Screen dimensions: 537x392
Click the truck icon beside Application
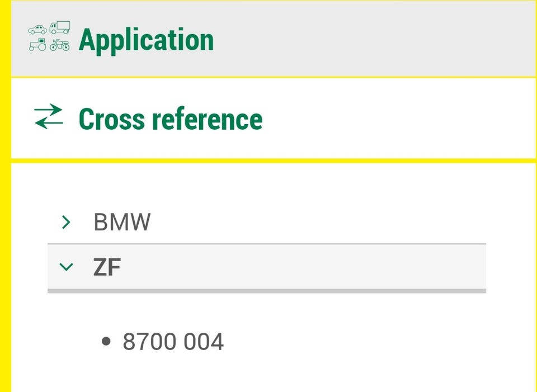tap(59, 27)
